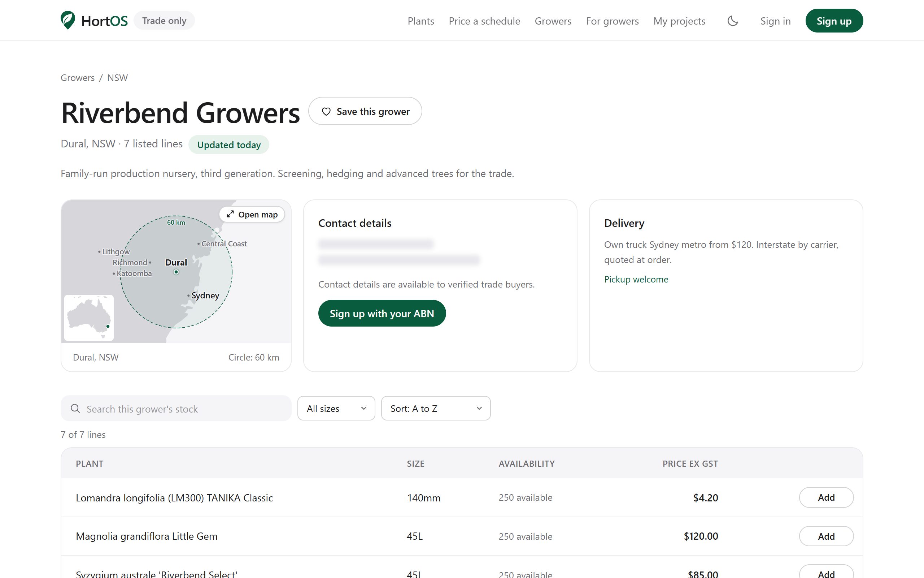
Task: Click the Sign in link
Action: tap(775, 21)
